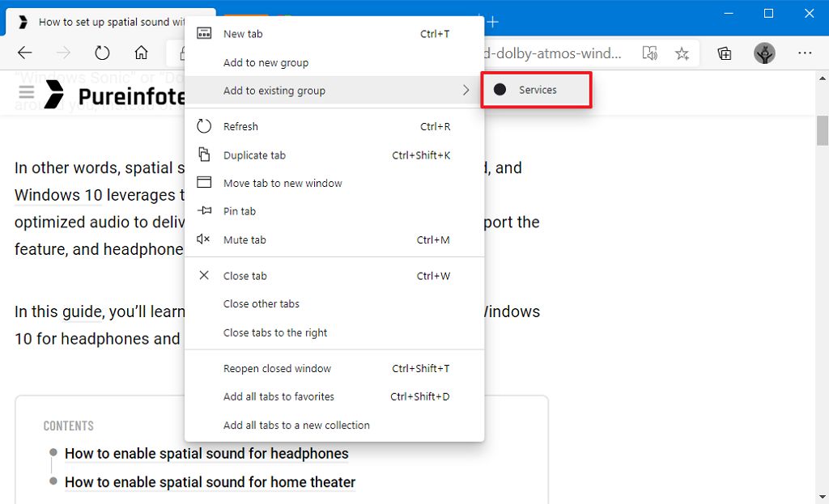Click the browser Forward arrow
829x504 pixels.
pos(63,53)
